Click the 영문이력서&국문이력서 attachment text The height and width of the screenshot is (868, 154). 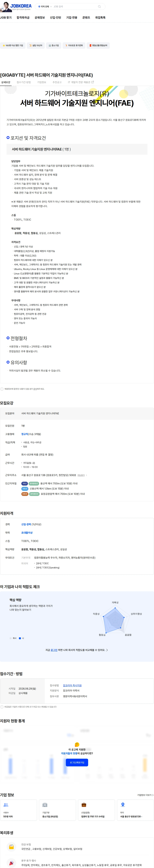(75, 696)
